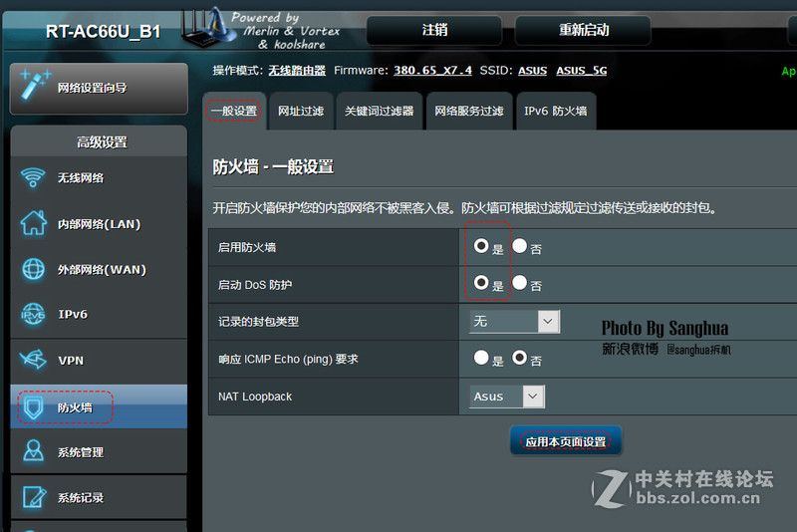Select 否 for 启用防火墙
This screenshot has height=532, width=797.
point(519,246)
